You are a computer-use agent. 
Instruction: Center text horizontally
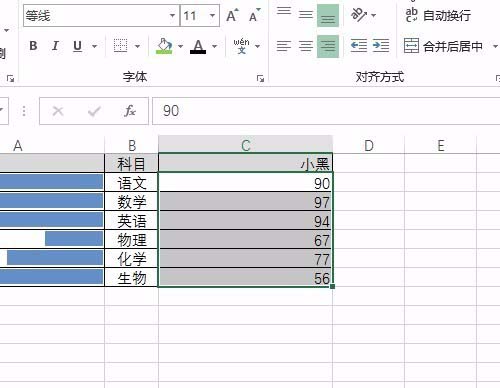click(x=305, y=46)
